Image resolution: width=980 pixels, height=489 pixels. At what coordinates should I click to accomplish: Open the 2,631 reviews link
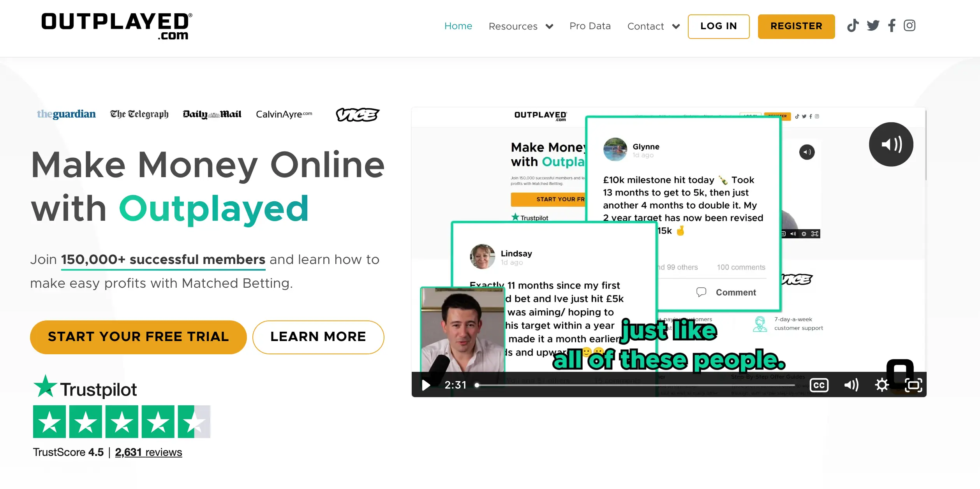coord(148,452)
